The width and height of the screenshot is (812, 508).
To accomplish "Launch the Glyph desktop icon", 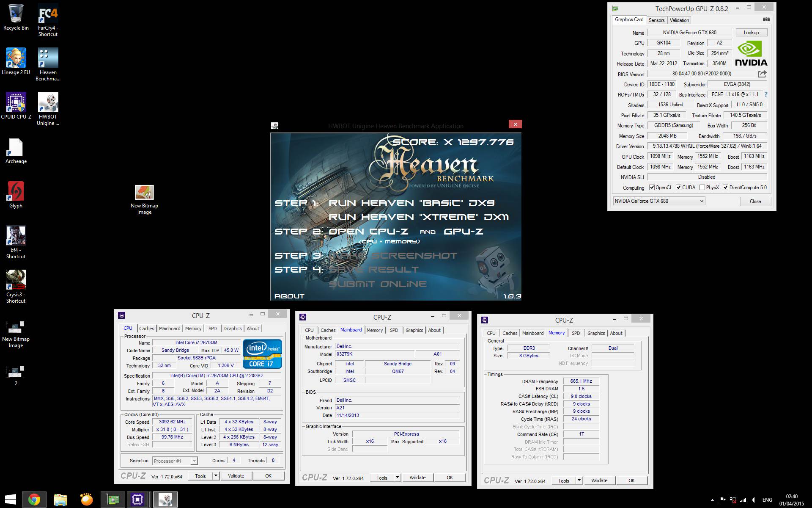I will [x=16, y=195].
